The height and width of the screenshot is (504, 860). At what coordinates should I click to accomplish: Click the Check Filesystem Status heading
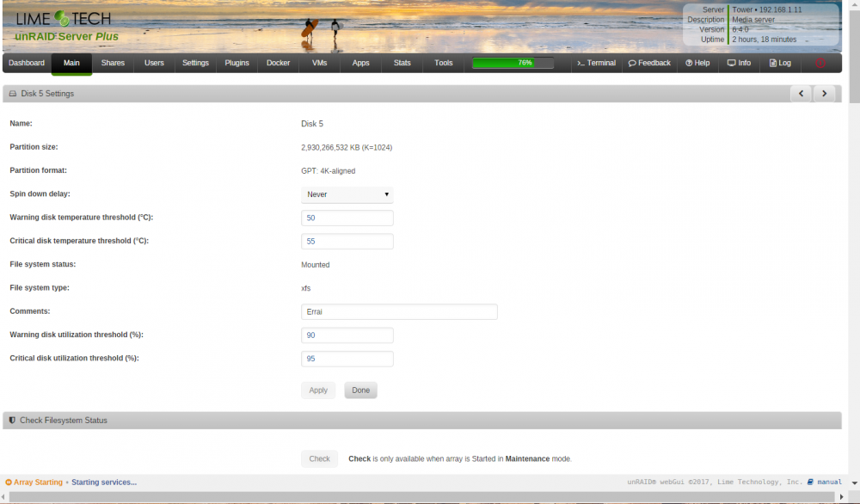coord(64,421)
